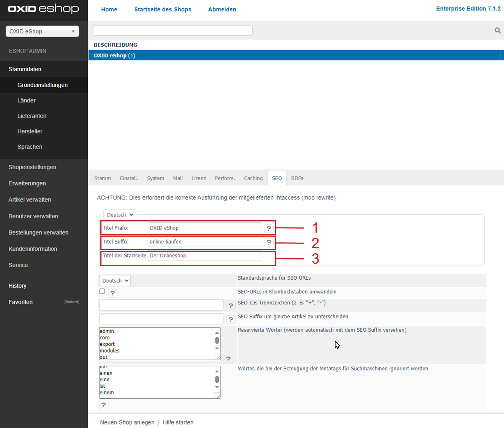Open Lieferanten in sidebar
The height and width of the screenshot is (428, 504).
pos(32,116)
